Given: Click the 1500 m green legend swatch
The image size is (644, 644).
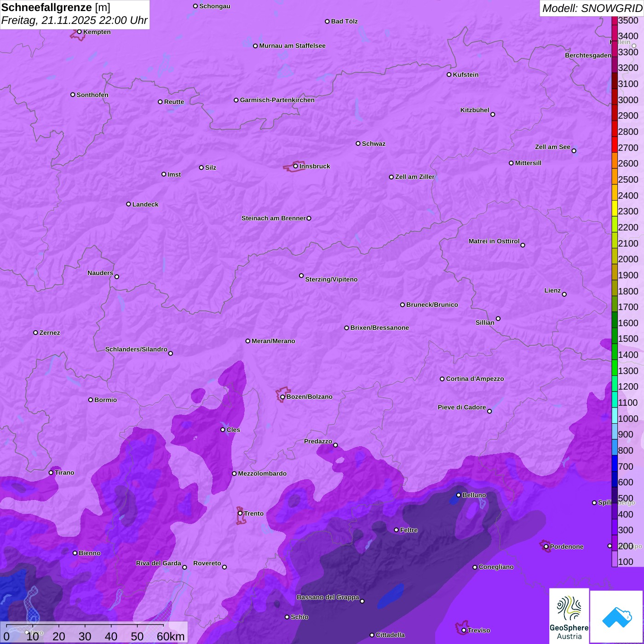Looking at the screenshot, I should pyautogui.click(x=615, y=336).
